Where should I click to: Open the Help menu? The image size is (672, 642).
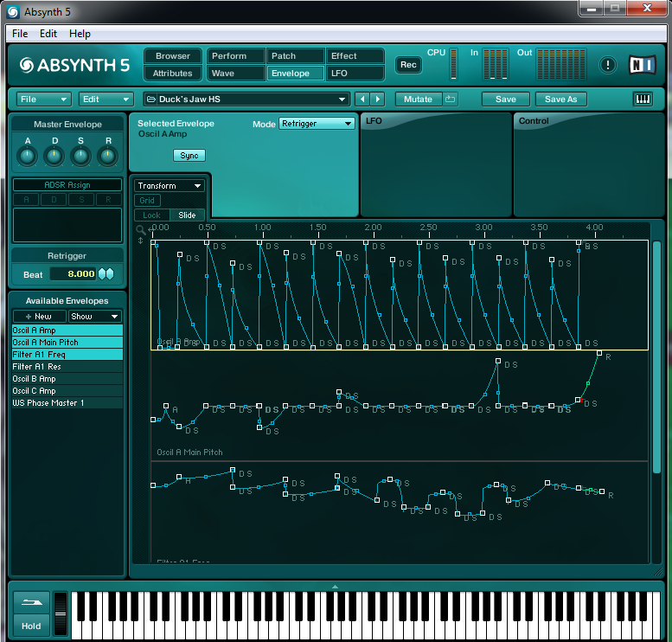(x=80, y=34)
